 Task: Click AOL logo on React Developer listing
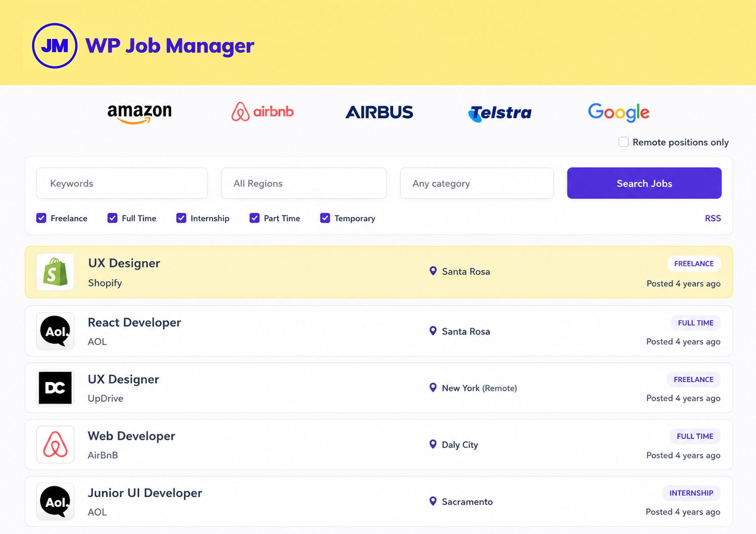(x=55, y=331)
